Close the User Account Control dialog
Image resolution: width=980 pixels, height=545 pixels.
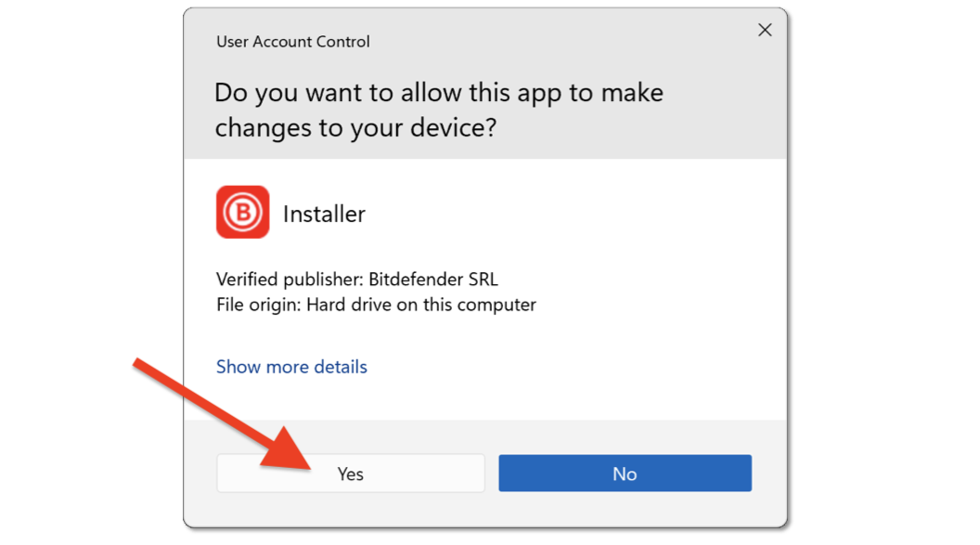pos(765,31)
